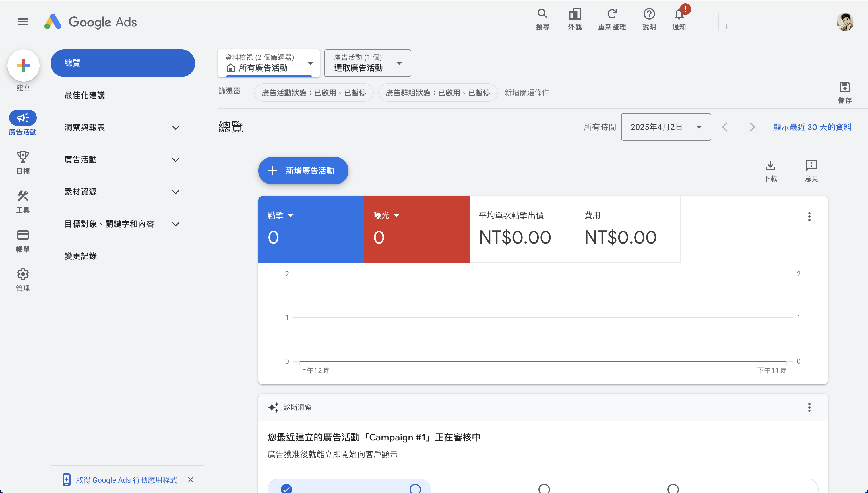This screenshot has height=493, width=868.
Task: Click 廣告活動狀態 filter chip
Action: 314,93
